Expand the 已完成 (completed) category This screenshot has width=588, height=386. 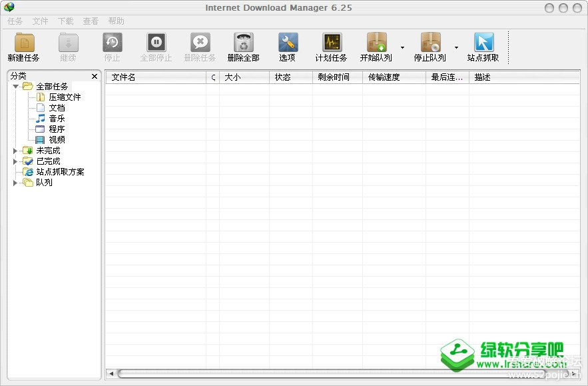tap(15, 161)
